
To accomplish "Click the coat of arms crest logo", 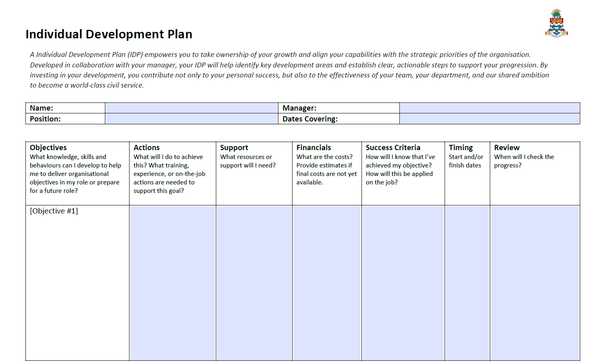I will pos(556,24).
